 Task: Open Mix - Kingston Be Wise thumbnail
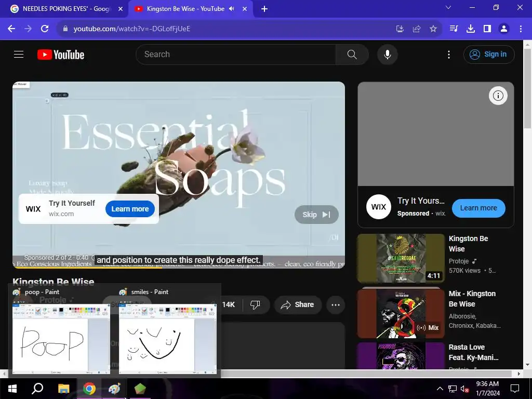[401, 313]
